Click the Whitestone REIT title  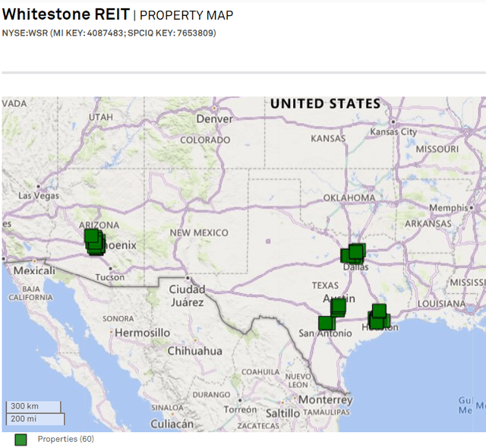pyautogui.click(x=66, y=14)
